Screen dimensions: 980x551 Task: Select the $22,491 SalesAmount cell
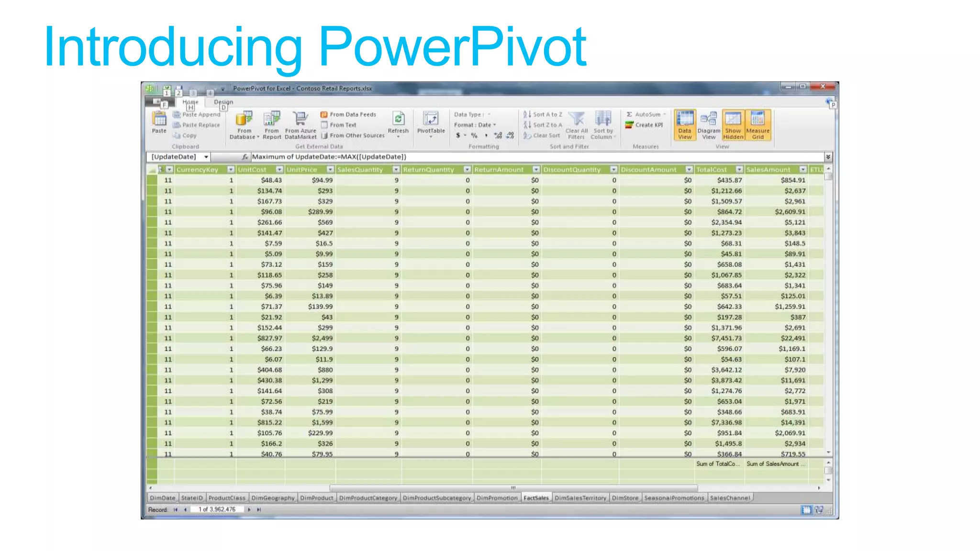[776, 339]
